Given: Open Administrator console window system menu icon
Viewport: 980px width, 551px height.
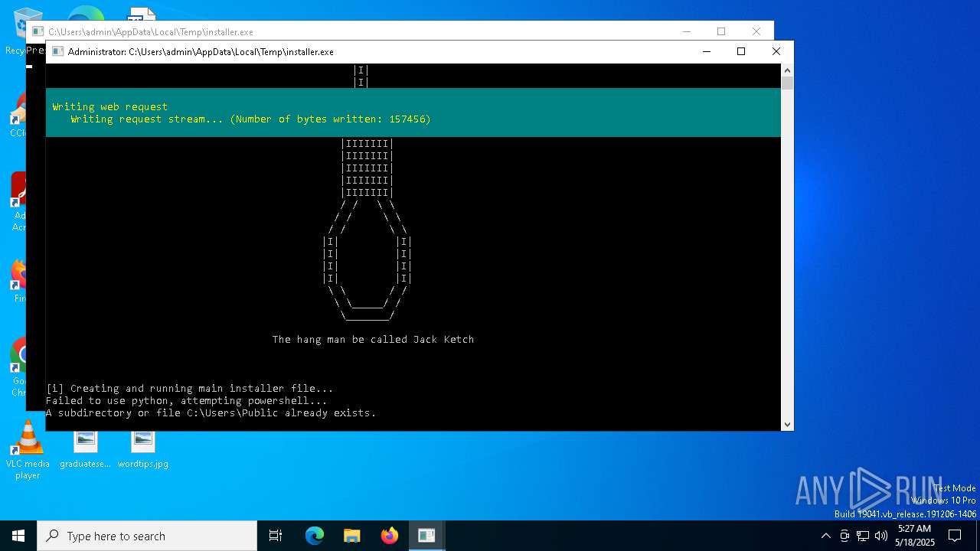Looking at the screenshot, I should [x=57, y=51].
